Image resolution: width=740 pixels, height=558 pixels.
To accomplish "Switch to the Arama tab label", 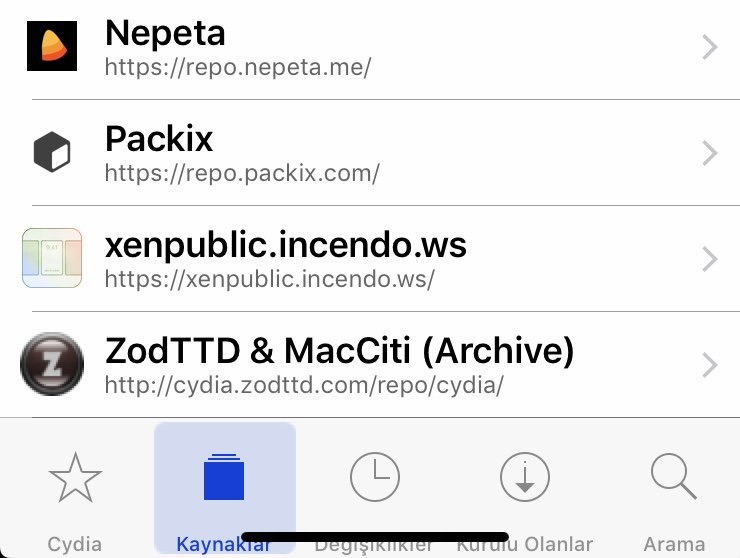I will (x=674, y=544).
